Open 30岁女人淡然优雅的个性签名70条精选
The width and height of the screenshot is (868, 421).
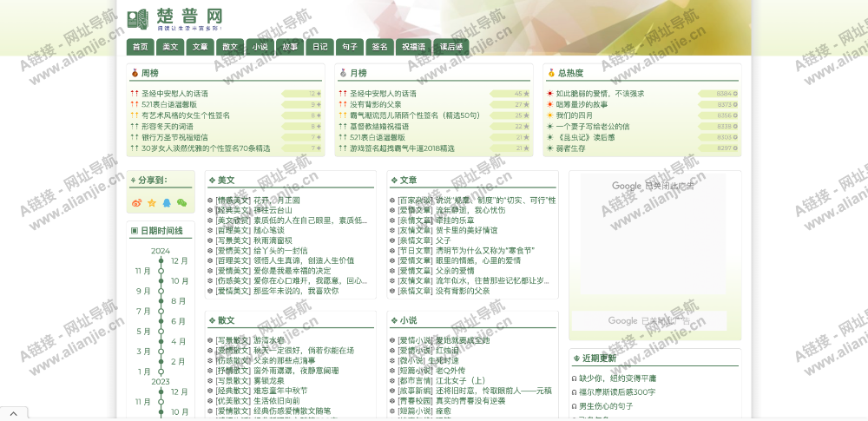pos(206,148)
